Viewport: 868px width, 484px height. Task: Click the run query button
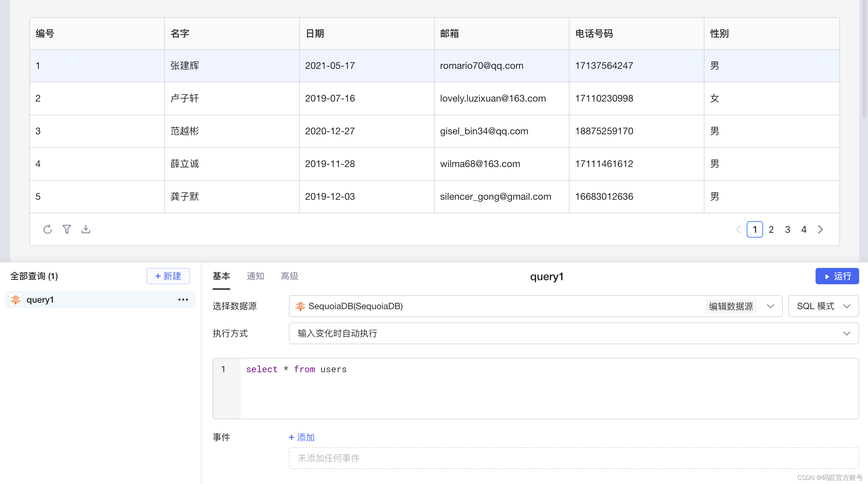point(837,276)
